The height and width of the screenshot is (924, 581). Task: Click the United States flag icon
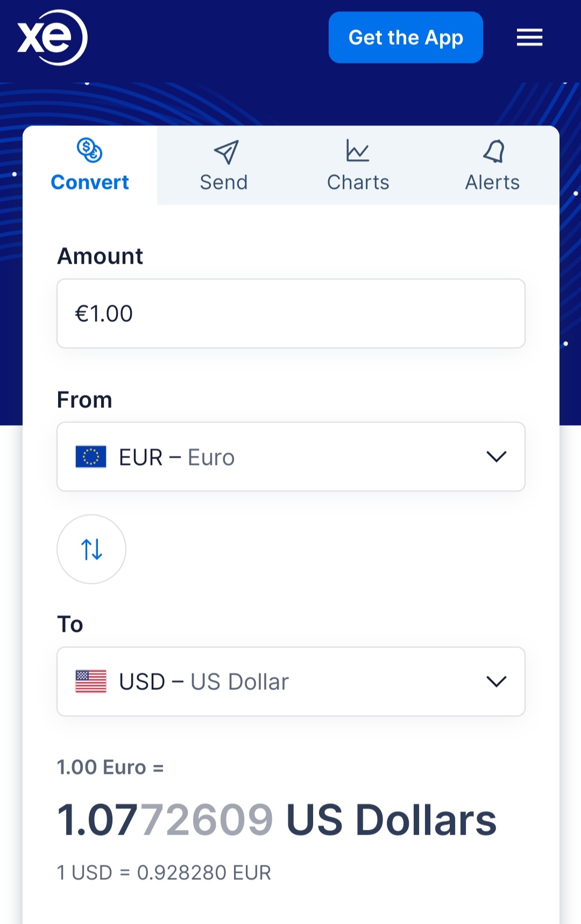coord(91,681)
